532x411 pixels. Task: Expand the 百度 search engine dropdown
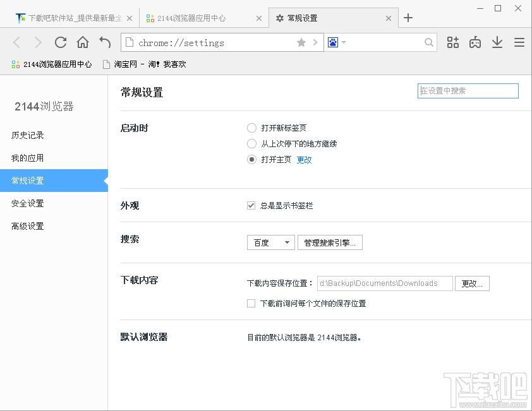click(x=271, y=242)
